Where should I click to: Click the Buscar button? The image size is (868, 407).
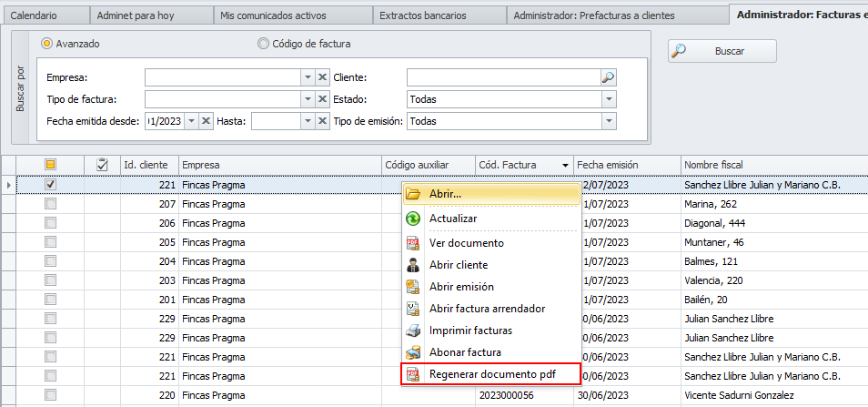[x=722, y=51]
